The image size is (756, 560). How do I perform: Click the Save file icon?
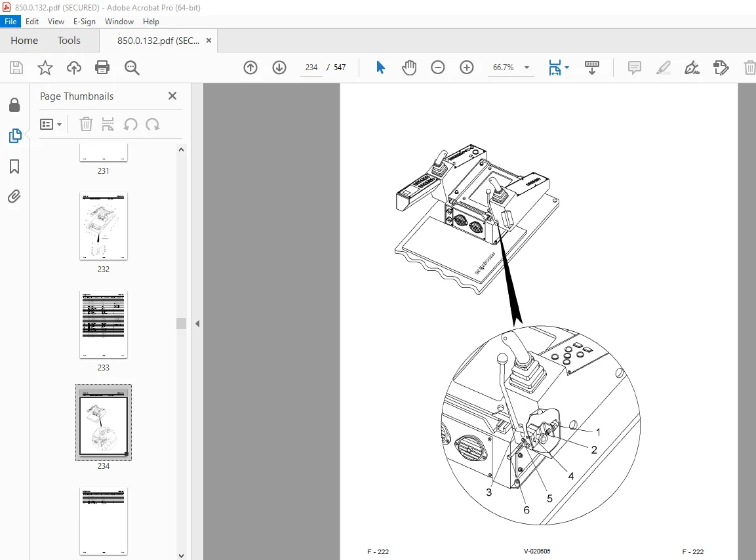(x=16, y=68)
